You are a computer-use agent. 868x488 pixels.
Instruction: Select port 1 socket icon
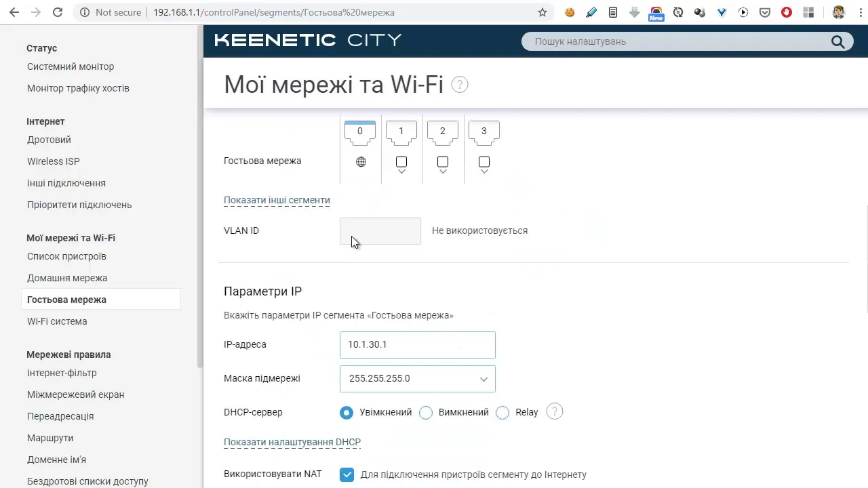coord(401,133)
